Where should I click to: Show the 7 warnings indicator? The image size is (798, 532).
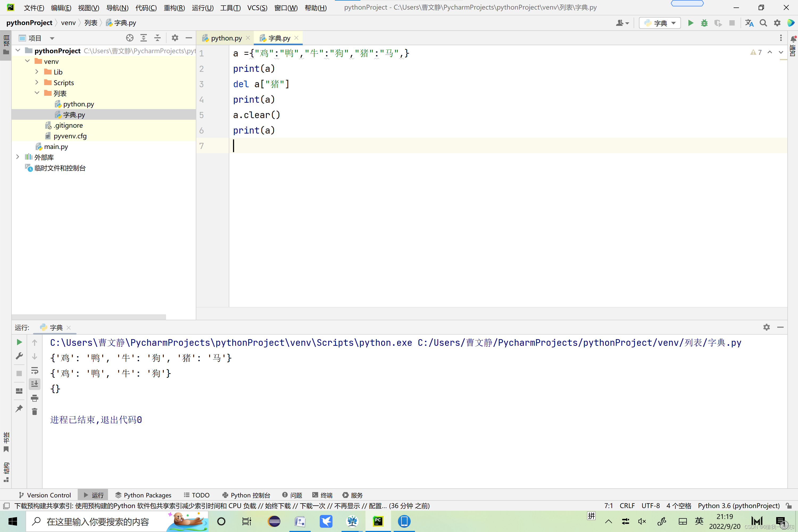click(756, 52)
